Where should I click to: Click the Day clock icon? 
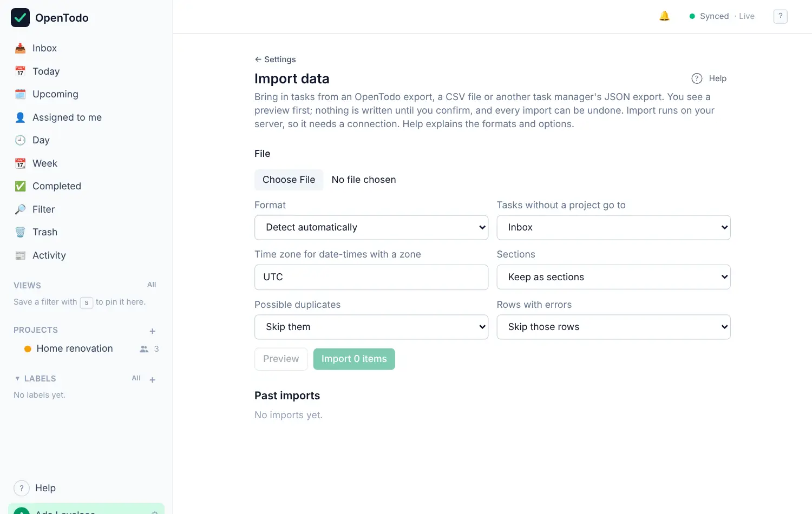(x=21, y=140)
